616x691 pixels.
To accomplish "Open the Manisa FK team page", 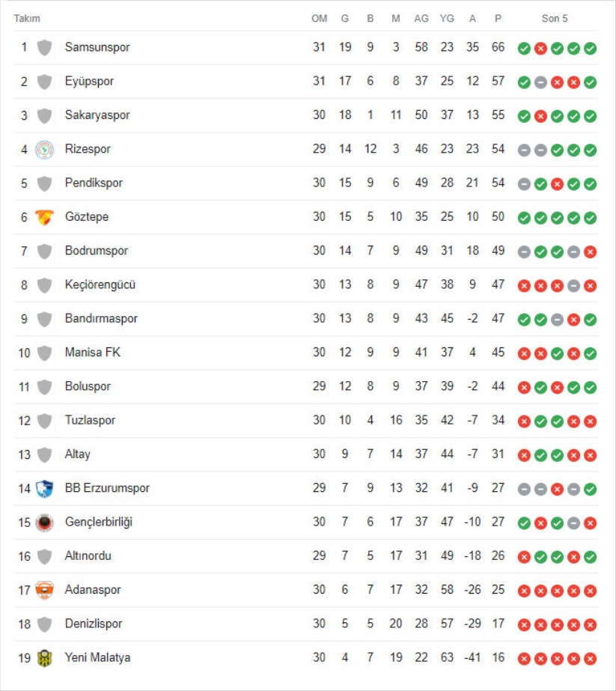I will (x=93, y=352).
